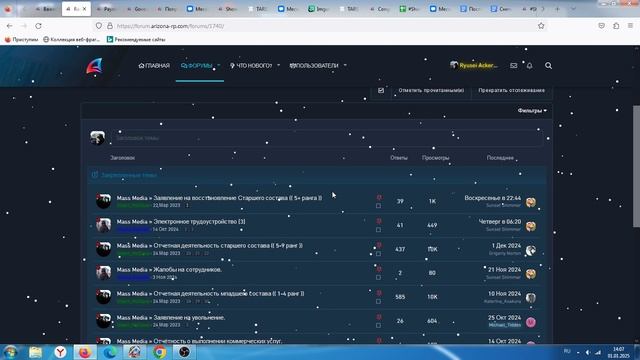Open author avatar of Жалобы на сотрудников thread
Image resolution: width=640 pixels, height=360 pixels.
[103, 273]
